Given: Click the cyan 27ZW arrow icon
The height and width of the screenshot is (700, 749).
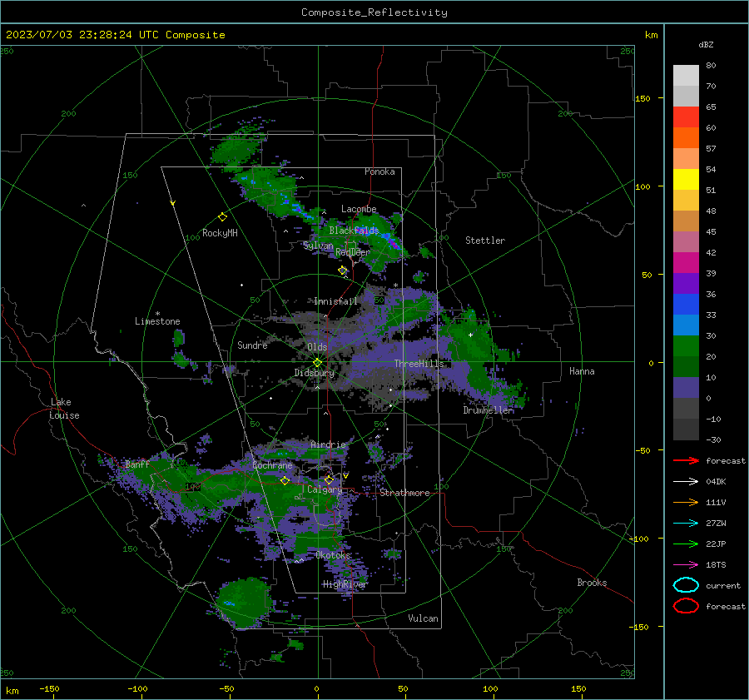Looking at the screenshot, I should pos(686,524).
